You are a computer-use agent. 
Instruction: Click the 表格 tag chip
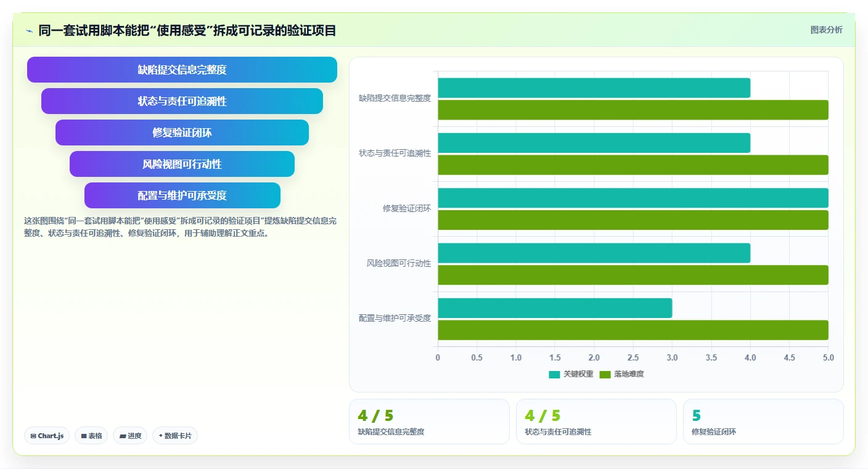click(91, 436)
